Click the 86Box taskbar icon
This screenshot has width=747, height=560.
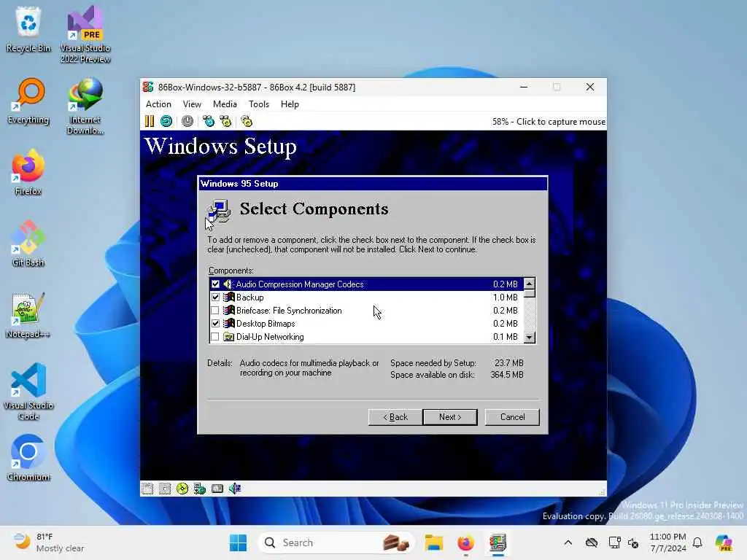(x=498, y=542)
